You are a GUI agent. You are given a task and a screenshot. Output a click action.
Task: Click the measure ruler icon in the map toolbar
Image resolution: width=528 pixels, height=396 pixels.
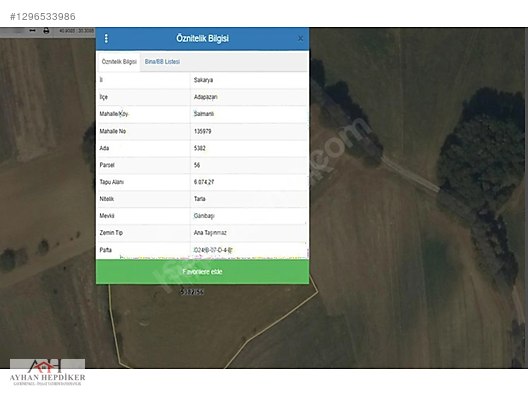pos(32,31)
